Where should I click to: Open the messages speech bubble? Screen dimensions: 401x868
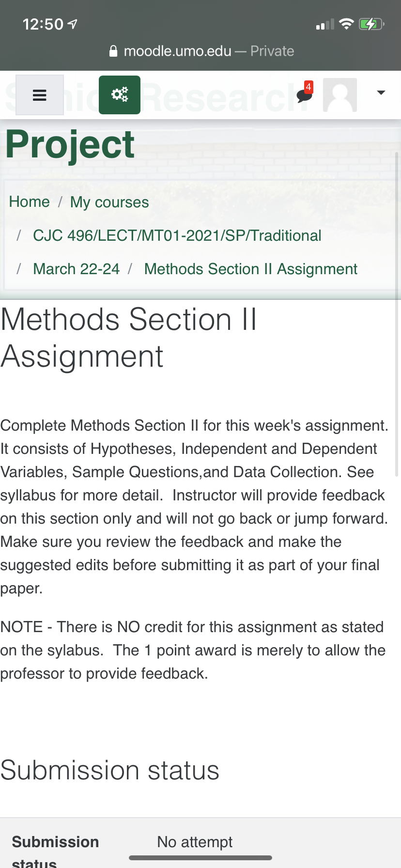[x=304, y=94]
